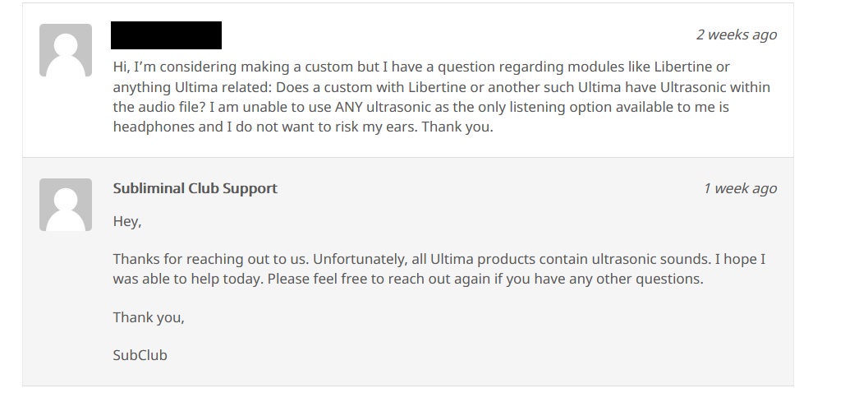
Task: Click the 'Thank you,' closing line
Action: pyautogui.click(x=149, y=317)
